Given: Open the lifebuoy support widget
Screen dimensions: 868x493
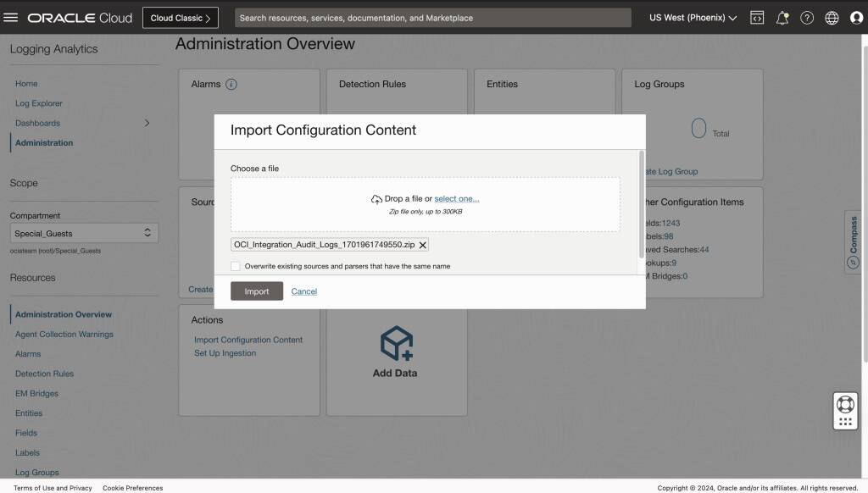Looking at the screenshot, I should (x=844, y=405).
